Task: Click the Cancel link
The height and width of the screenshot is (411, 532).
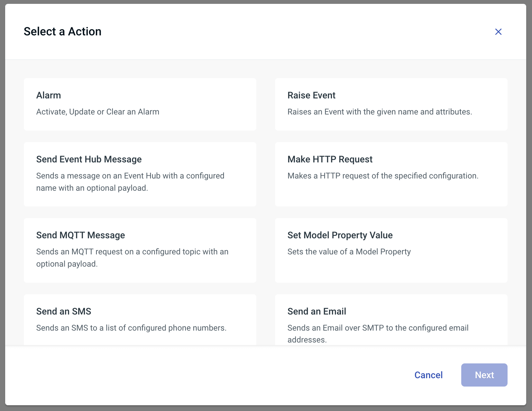Action: coord(428,375)
